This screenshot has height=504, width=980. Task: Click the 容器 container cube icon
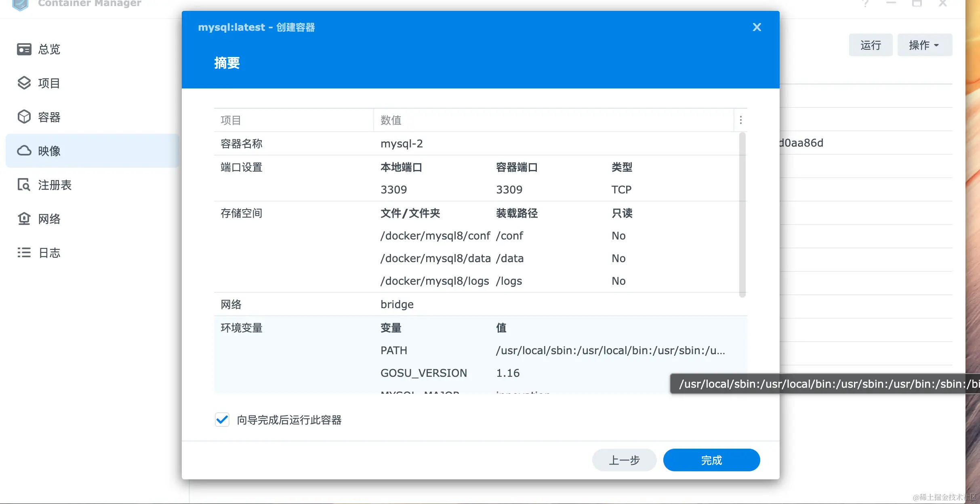(x=24, y=117)
